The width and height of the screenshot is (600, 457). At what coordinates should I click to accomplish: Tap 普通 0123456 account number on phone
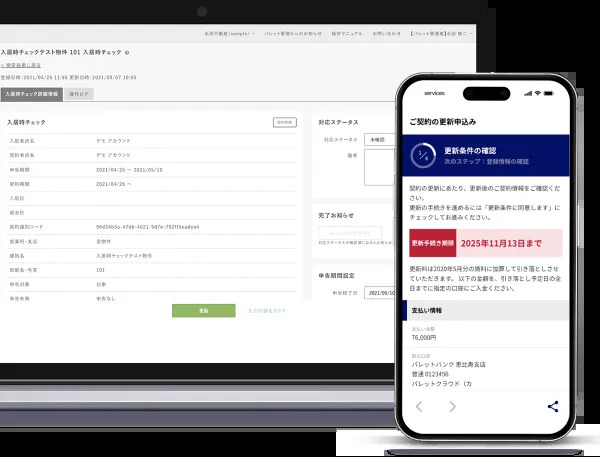point(430,374)
